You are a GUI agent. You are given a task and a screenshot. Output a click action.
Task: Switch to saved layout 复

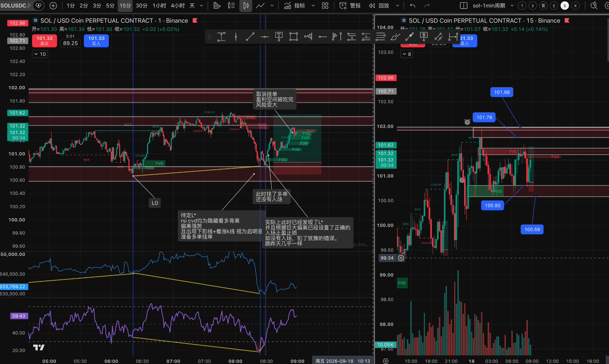(543, 6)
